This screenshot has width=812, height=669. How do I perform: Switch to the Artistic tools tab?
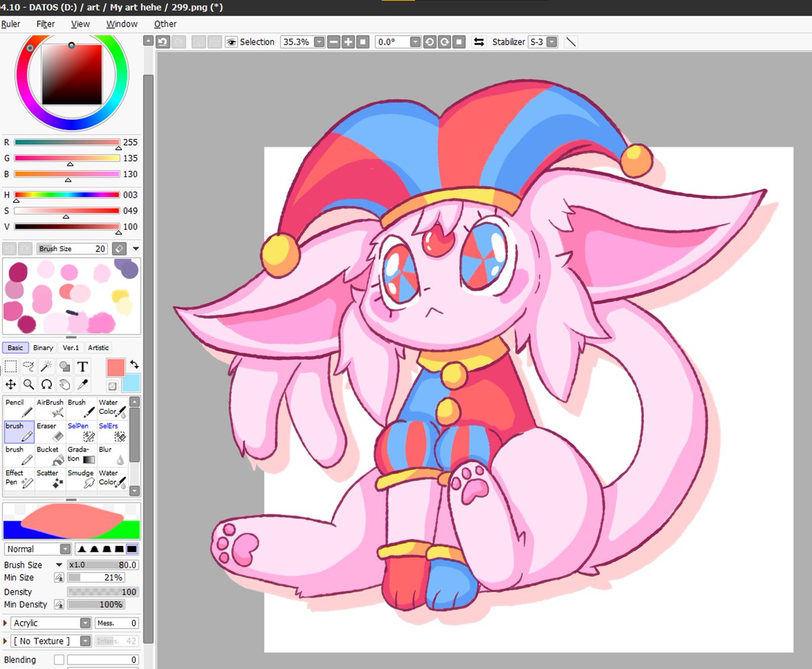[x=98, y=347]
